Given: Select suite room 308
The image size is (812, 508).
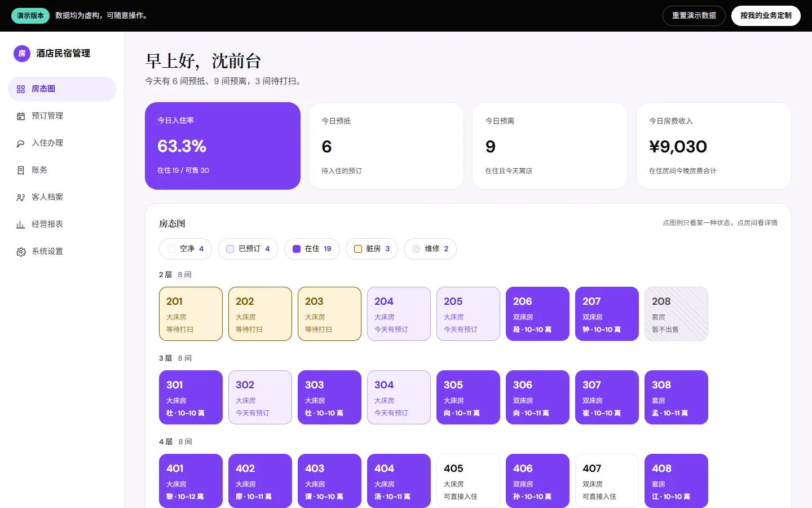Looking at the screenshot, I should pos(676,397).
